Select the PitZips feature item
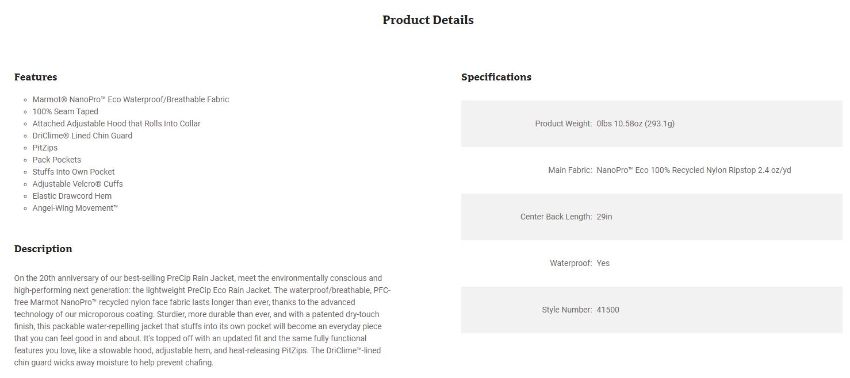Viewport: 850px width, 378px height. tap(44, 148)
